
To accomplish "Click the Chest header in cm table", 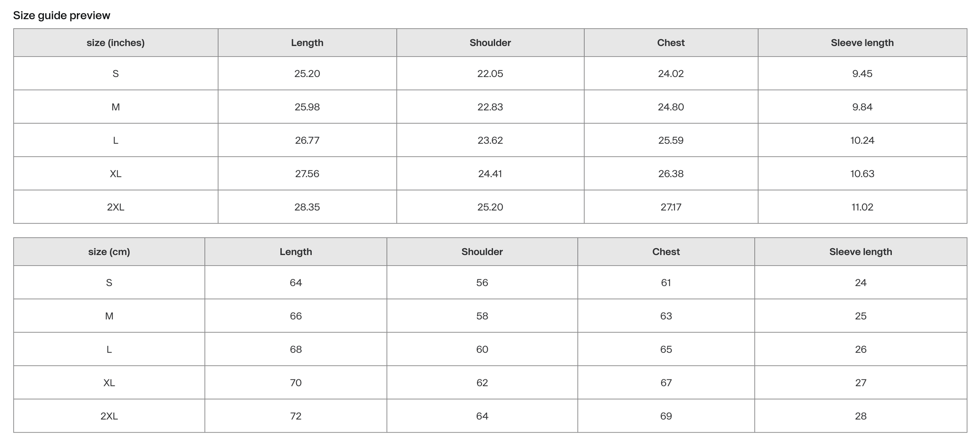I will click(666, 252).
